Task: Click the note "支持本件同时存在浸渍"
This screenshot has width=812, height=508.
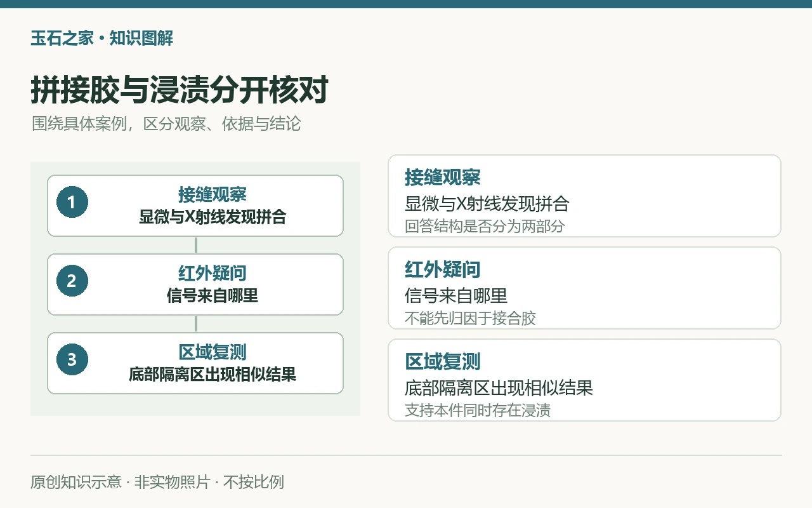Action: coord(478,410)
